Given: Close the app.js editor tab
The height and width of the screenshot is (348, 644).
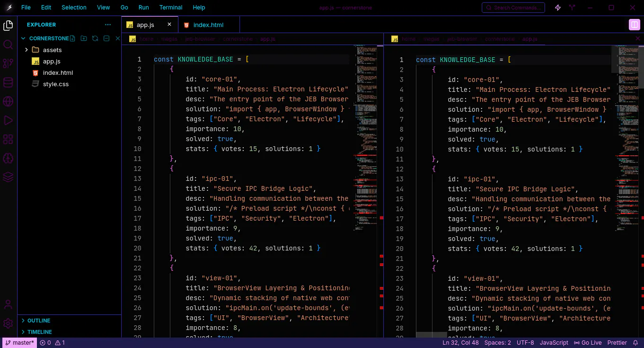Looking at the screenshot, I should point(169,25).
